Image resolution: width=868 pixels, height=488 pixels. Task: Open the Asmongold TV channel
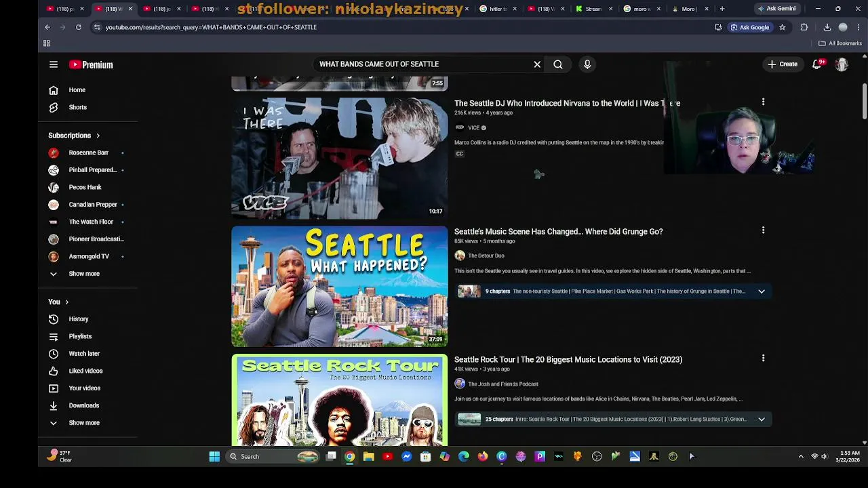[x=88, y=256]
